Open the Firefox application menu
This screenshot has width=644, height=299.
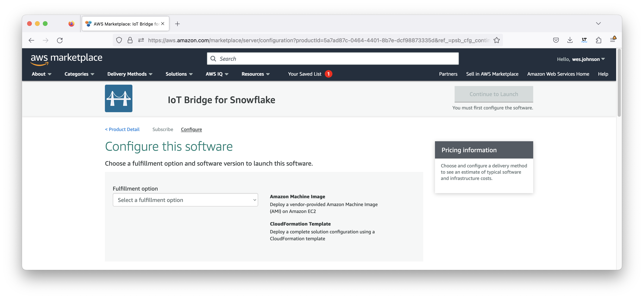(x=613, y=40)
